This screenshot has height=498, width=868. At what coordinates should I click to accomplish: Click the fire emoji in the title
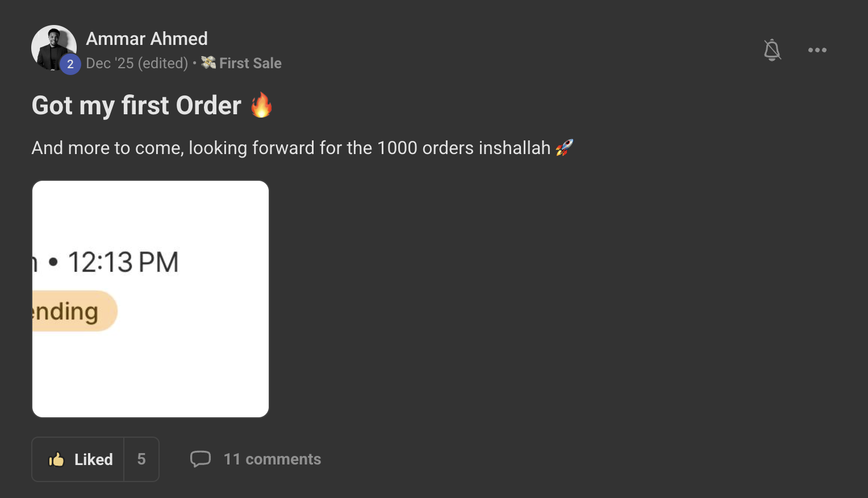[261, 105]
